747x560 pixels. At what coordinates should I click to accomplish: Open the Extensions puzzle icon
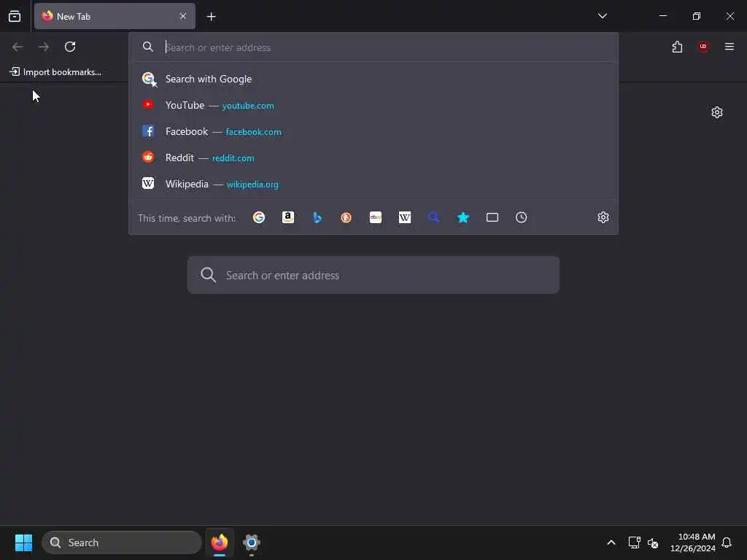(677, 47)
